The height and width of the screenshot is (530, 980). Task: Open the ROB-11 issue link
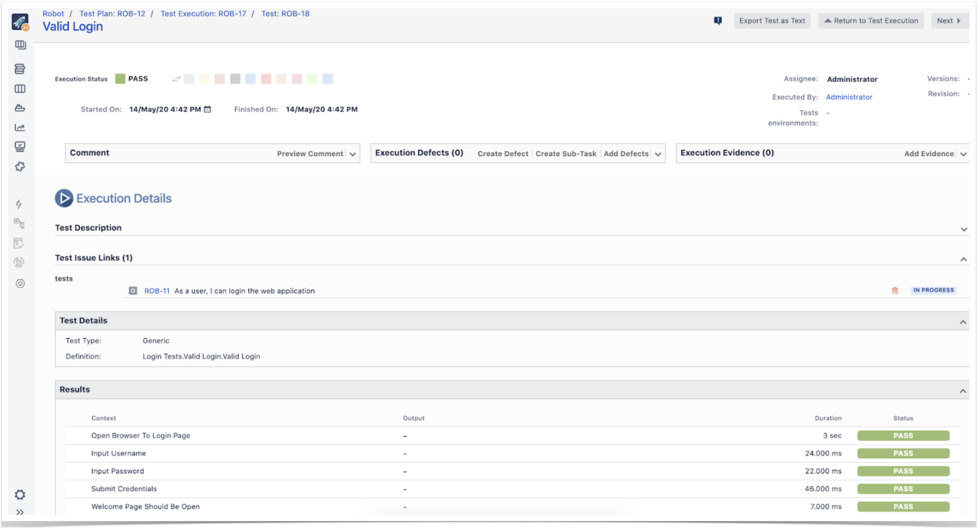point(157,291)
